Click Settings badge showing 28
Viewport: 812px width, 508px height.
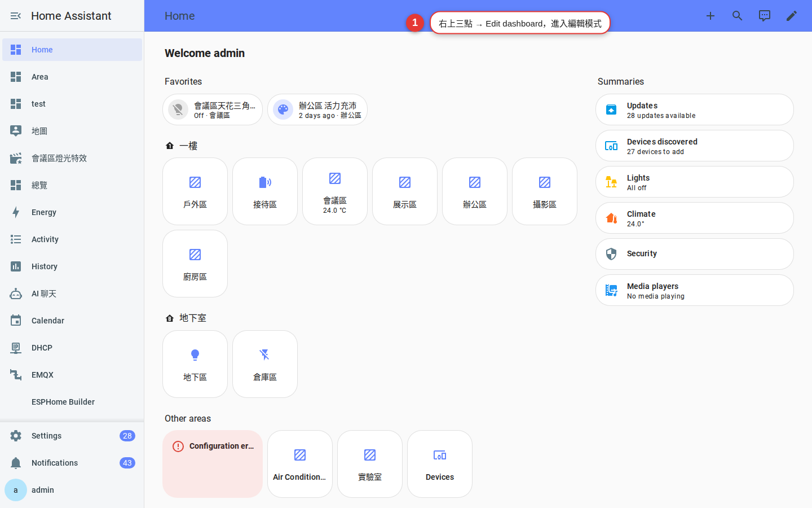tap(127, 436)
